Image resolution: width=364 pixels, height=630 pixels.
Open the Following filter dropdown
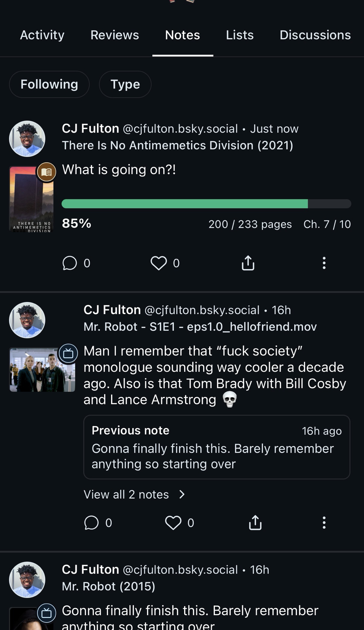[x=49, y=84]
